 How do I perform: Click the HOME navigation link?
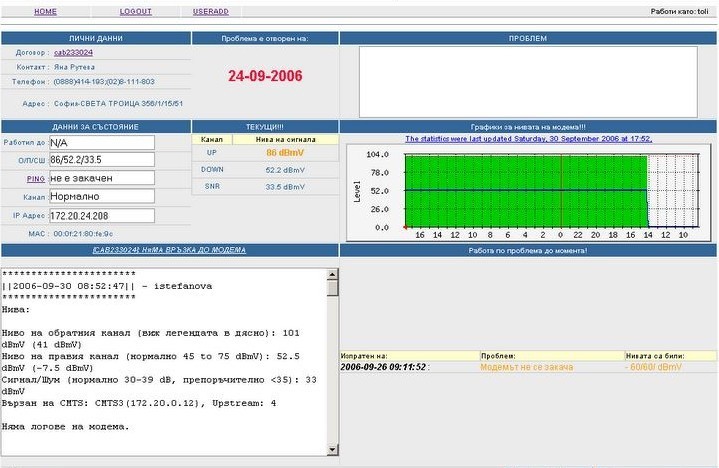point(45,11)
